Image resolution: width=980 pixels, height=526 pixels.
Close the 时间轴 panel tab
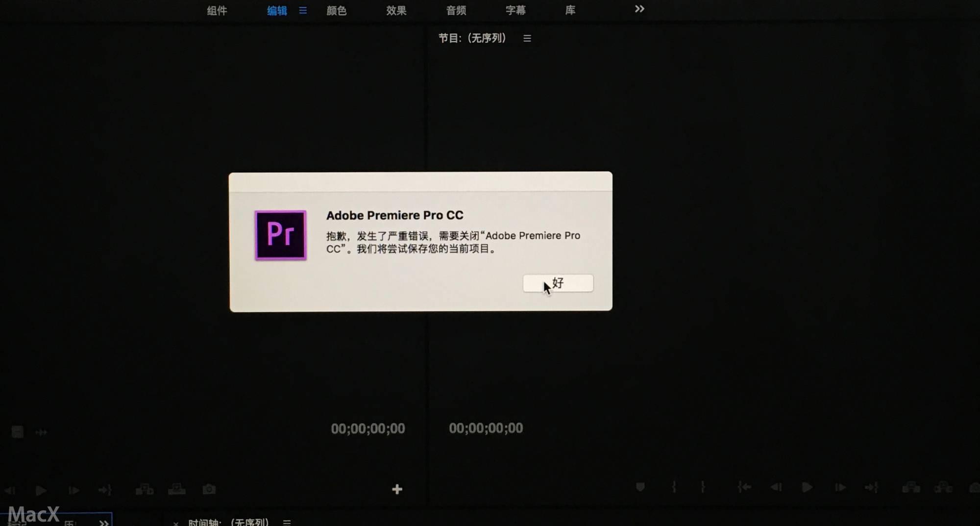[176, 524]
